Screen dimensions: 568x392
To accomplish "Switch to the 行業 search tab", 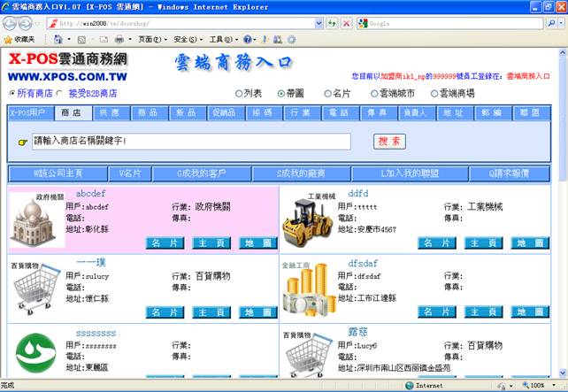I will 300,113.
